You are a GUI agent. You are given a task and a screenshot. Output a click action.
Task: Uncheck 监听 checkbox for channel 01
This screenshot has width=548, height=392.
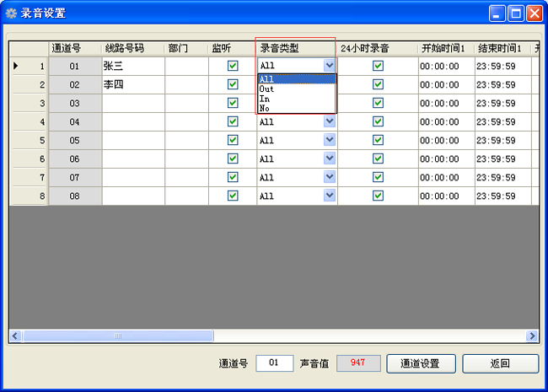(x=233, y=66)
